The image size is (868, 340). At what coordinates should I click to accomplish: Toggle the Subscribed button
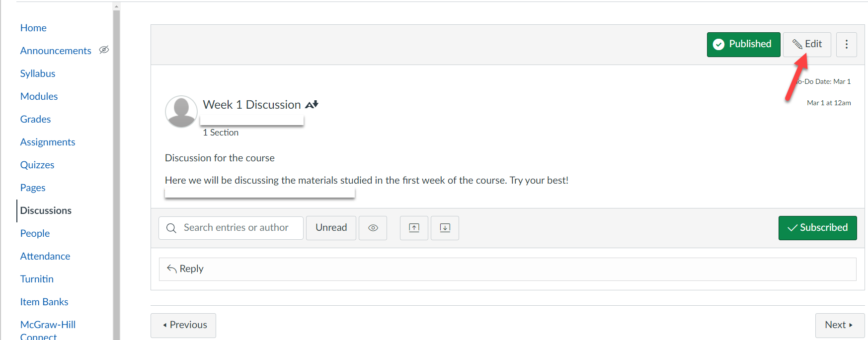817,228
